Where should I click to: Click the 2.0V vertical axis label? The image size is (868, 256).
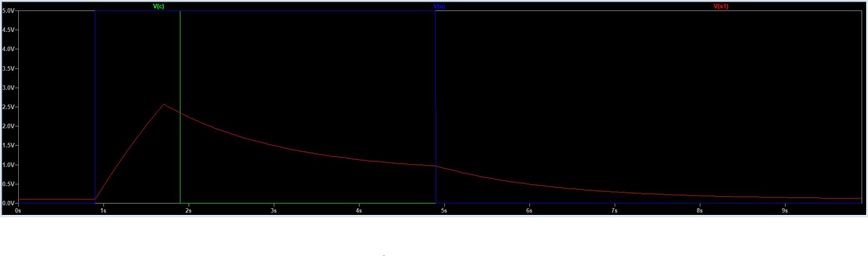8,126
